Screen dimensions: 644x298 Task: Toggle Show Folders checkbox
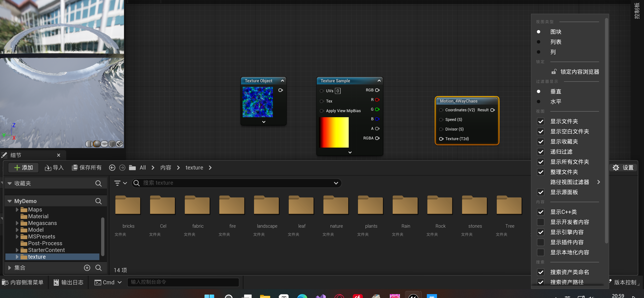(541, 122)
